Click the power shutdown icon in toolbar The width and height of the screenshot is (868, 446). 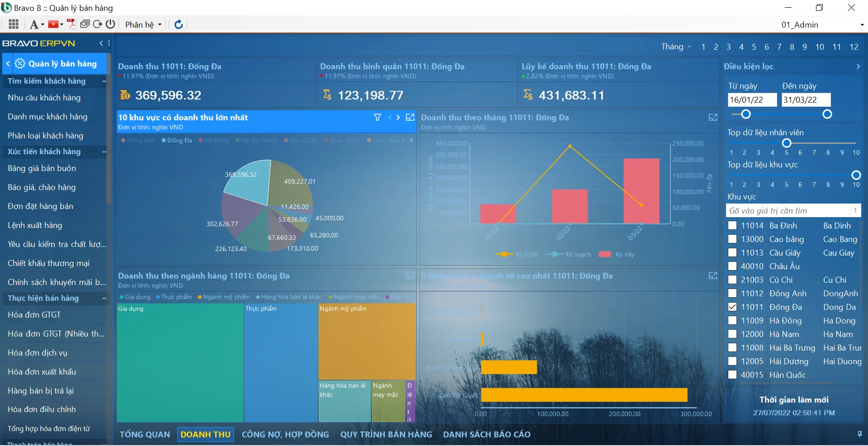coord(110,24)
